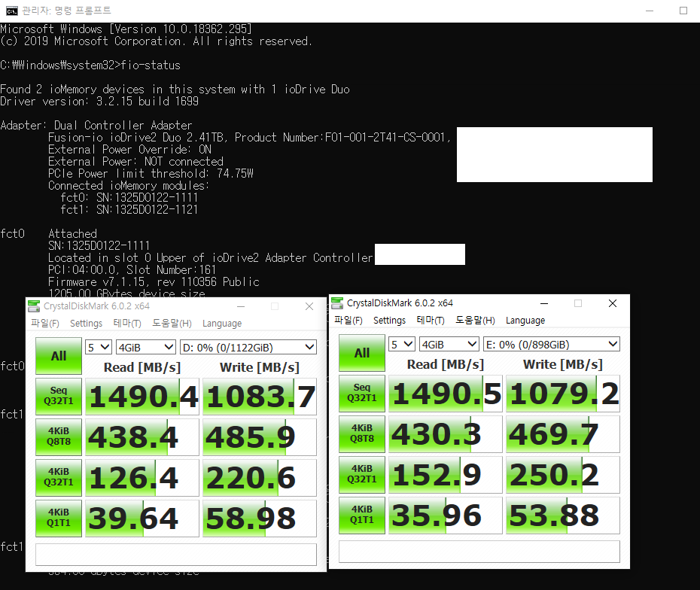The width and height of the screenshot is (700, 590).
Task: Open Language menu in E: window
Action: [x=525, y=321]
